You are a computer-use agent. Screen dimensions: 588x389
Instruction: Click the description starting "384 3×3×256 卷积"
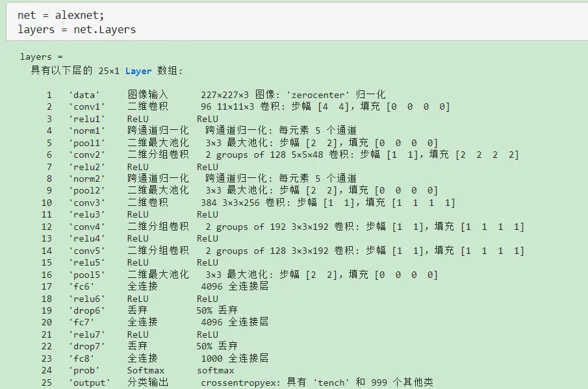click(327, 203)
